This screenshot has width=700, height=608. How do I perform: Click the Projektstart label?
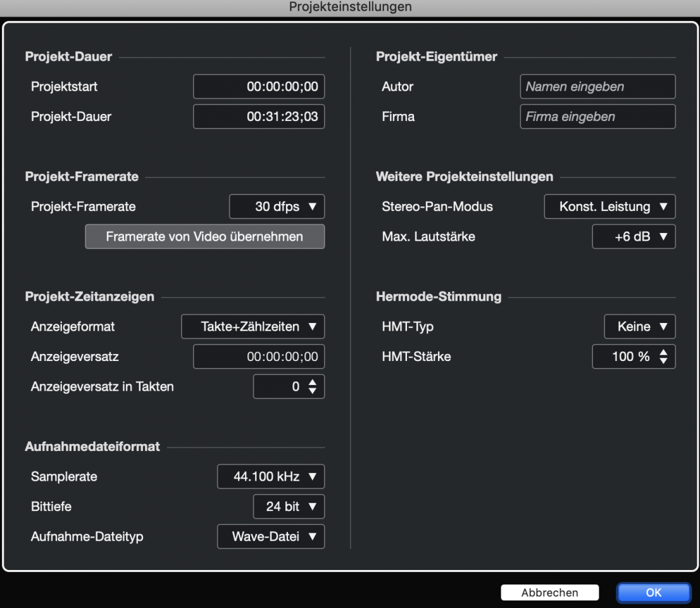[x=65, y=86]
